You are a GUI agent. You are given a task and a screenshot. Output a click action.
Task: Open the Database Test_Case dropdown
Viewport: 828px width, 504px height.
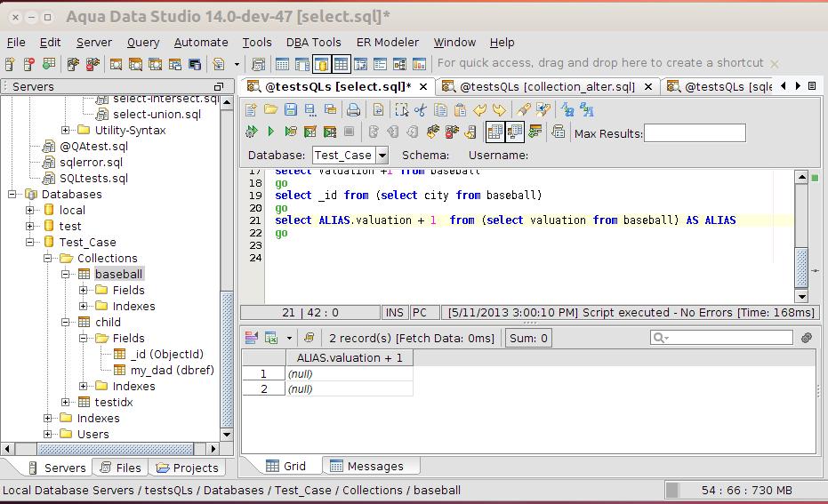click(382, 156)
